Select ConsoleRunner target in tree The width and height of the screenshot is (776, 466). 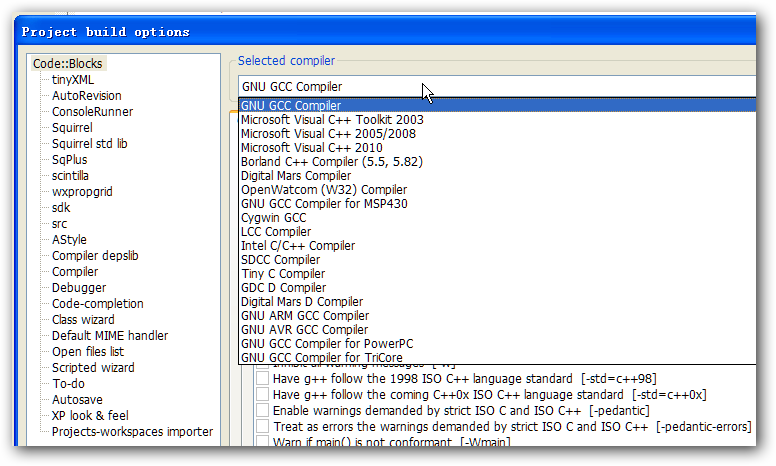coord(93,112)
